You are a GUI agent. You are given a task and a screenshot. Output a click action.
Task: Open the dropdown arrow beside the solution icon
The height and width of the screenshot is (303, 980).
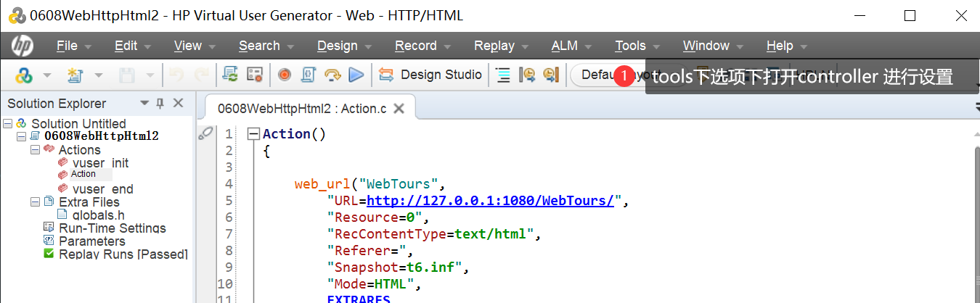[x=47, y=75]
